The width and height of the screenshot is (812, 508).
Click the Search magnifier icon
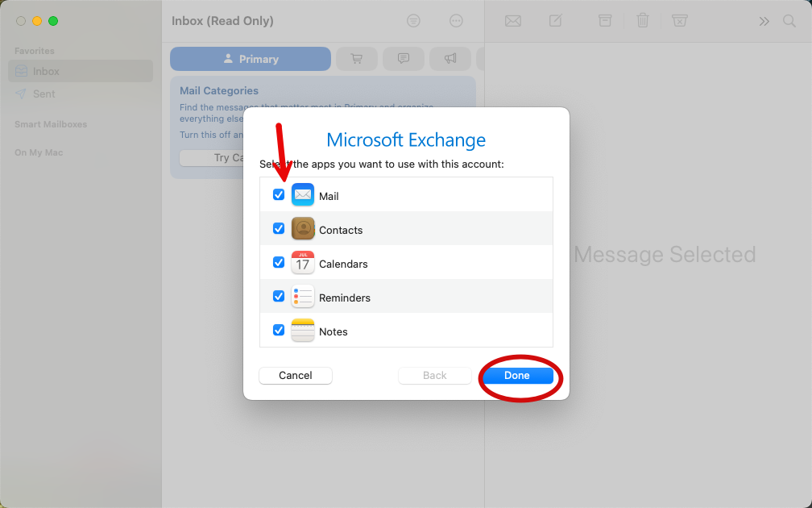789,21
